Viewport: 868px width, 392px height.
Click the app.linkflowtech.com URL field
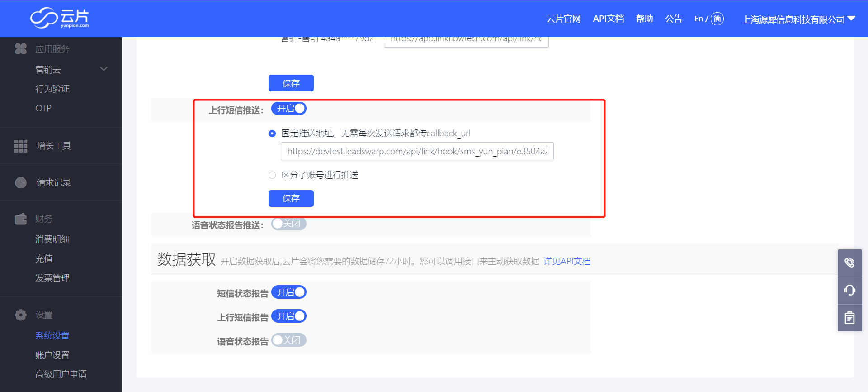coord(466,42)
